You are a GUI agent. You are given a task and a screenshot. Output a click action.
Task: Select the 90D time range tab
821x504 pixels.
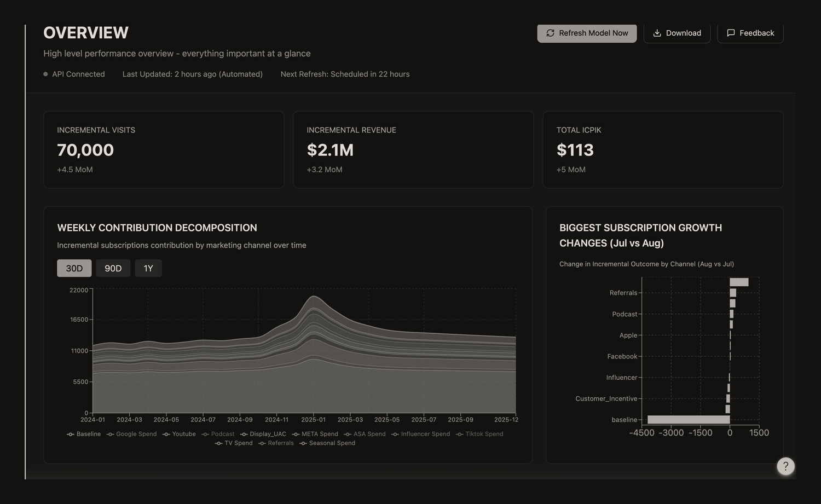click(x=113, y=268)
